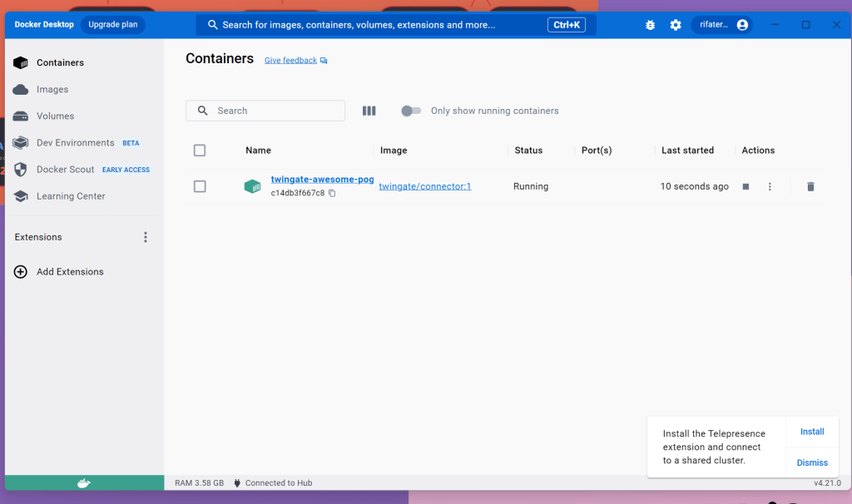Toggle Only show running containers
852x504 pixels.
click(411, 111)
